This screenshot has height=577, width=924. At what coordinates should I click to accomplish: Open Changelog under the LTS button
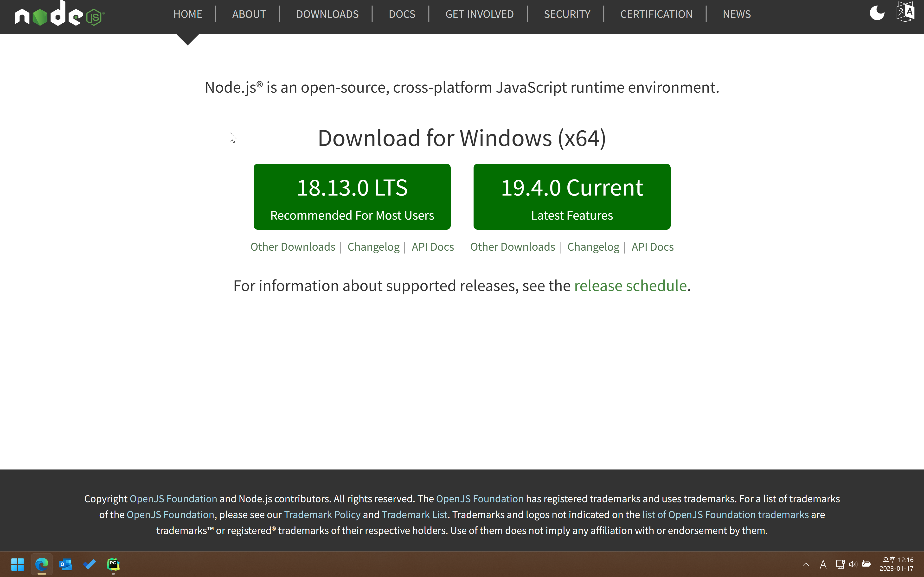click(373, 247)
